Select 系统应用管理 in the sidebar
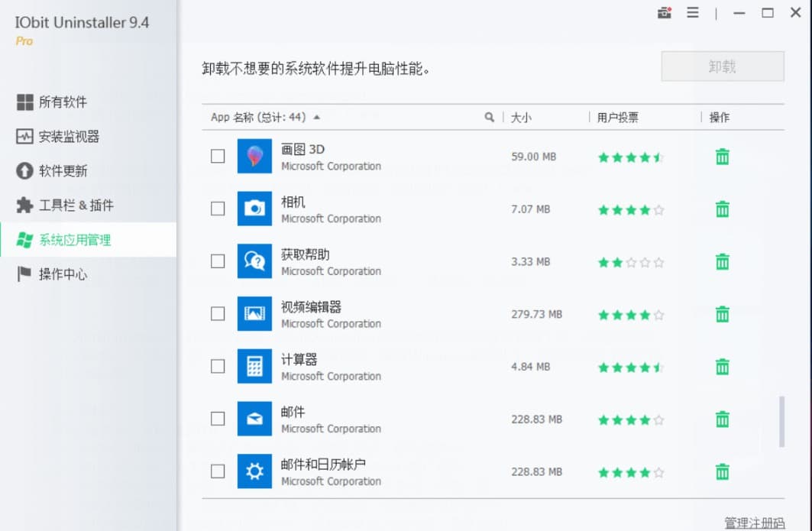Image resolution: width=812 pixels, height=531 pixels. click(x=89, y=240)
